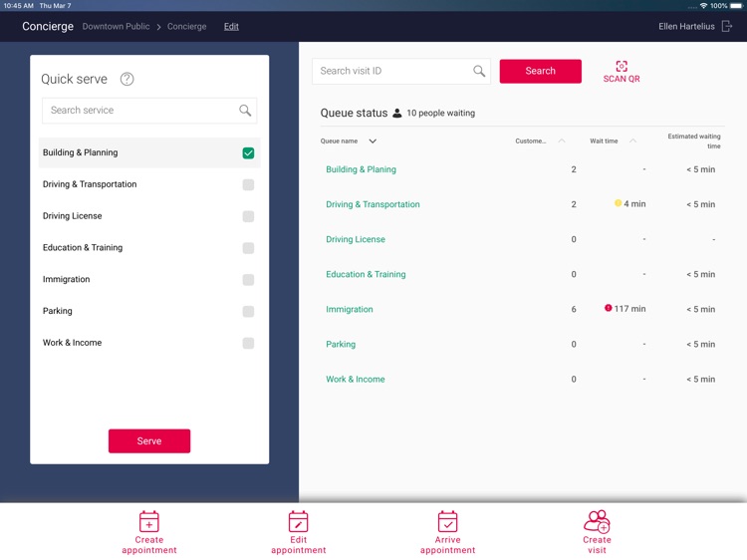The image size is (747, 560).
Task: Click 4 min wait time value
Action: [634, 203]
